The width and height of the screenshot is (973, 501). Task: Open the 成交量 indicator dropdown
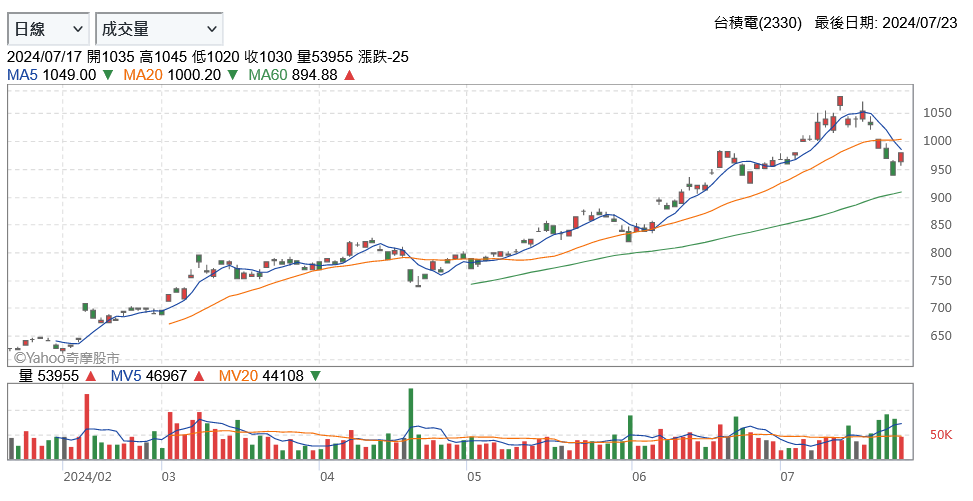pos(159,29)
